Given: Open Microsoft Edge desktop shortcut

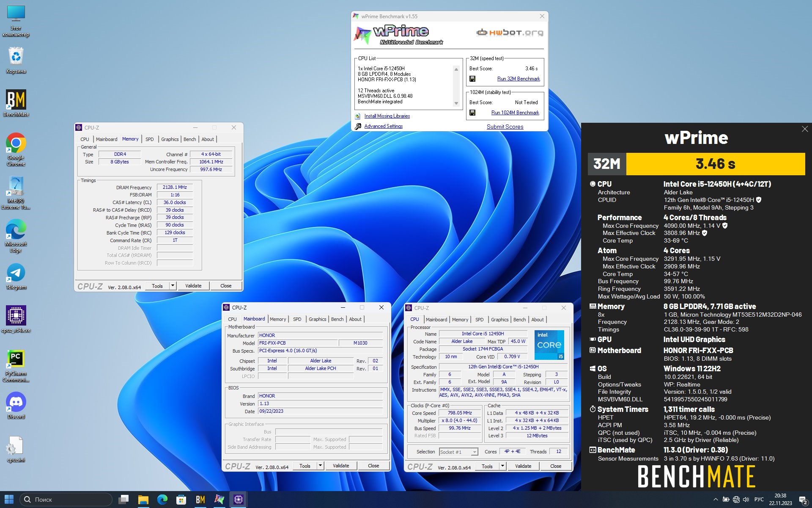Looking at the screenshot, I should tap(16, 236).
